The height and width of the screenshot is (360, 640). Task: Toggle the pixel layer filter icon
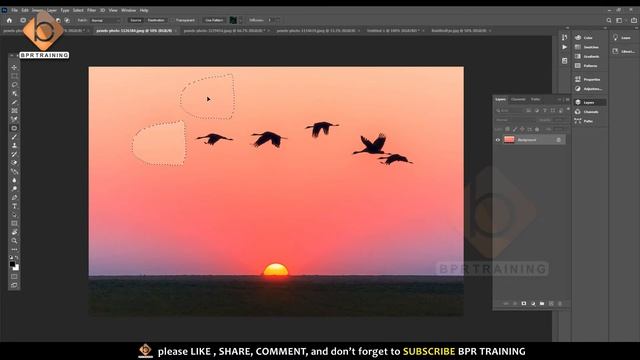[529, 110]
